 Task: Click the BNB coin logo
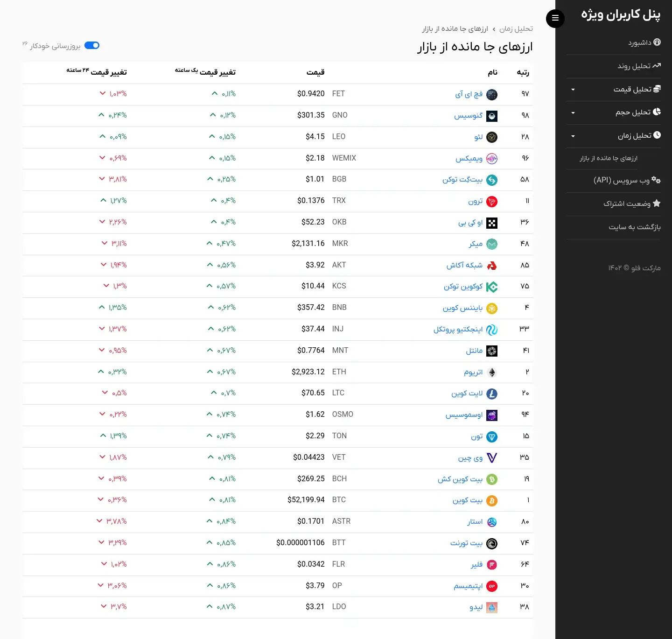pyautogui.click(x=492, y=309)
